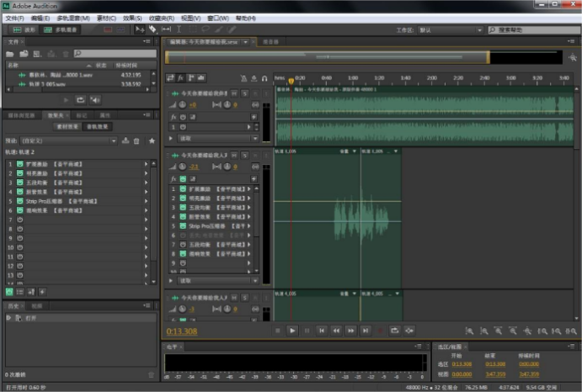Screen dimensions: 582x392
Task: Toggle rack power button below effects list
Action: point(9,292)
